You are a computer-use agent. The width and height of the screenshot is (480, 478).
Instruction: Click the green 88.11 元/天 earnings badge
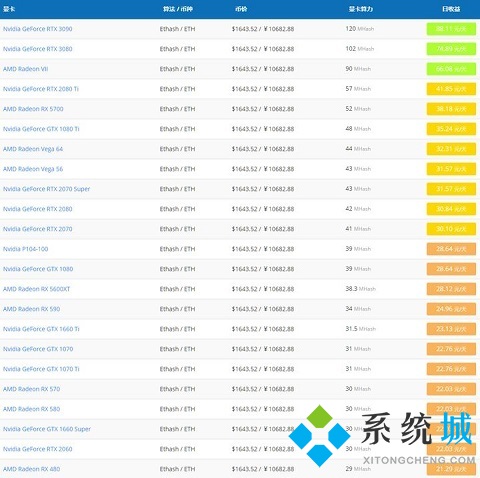click(x=451, y=29)
